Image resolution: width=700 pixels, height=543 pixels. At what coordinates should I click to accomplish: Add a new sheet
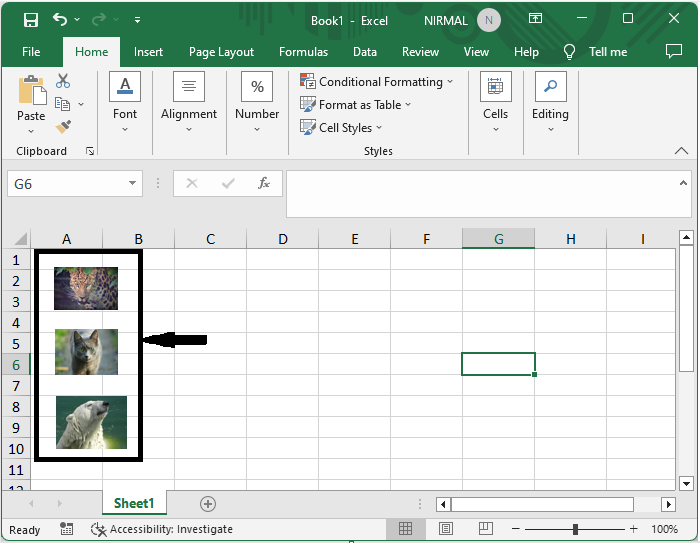[208, 504]
